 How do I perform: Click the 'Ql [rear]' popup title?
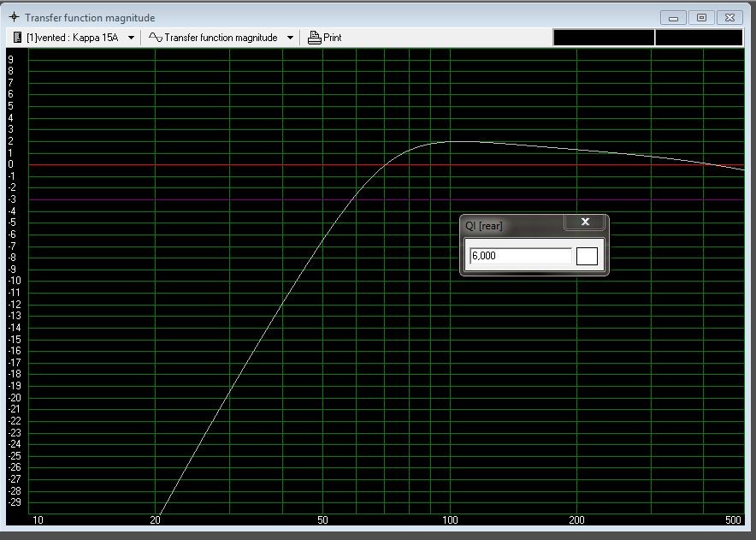pyautogui.click(x=483, y=226)
